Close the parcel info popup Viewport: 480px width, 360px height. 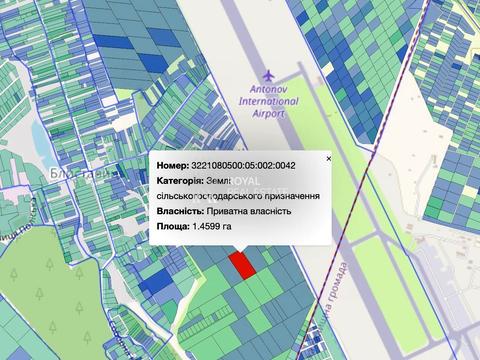(x=329, y=159)
